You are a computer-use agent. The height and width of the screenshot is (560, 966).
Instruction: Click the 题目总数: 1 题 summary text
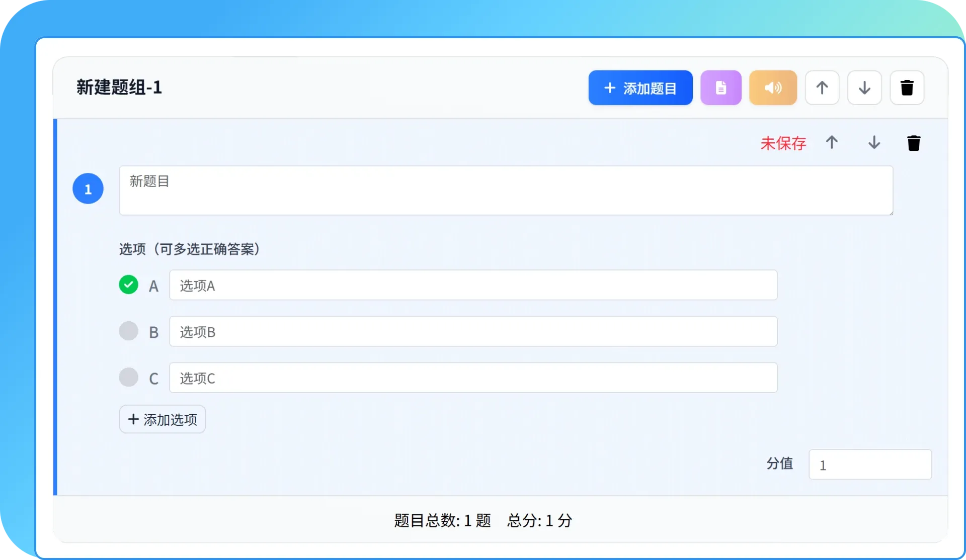tap(442, 520)
